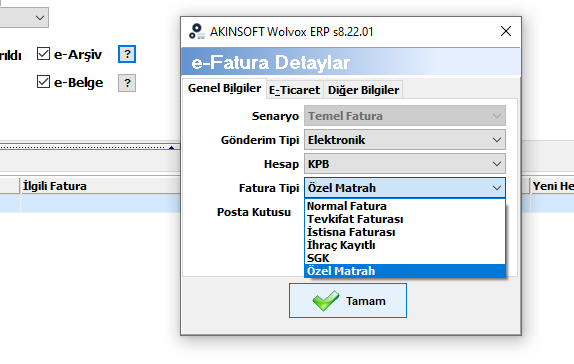The height and width of the screenshot is (364, 574).
Task: Click the AKINSOFT Wolvox app icon in title bar
Action: pos(197,31)
